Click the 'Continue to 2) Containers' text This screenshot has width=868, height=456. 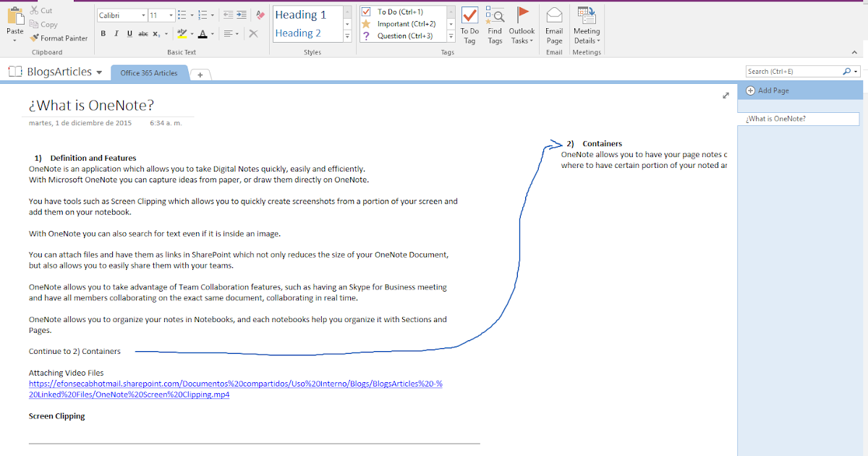click(x=75, y=351)
